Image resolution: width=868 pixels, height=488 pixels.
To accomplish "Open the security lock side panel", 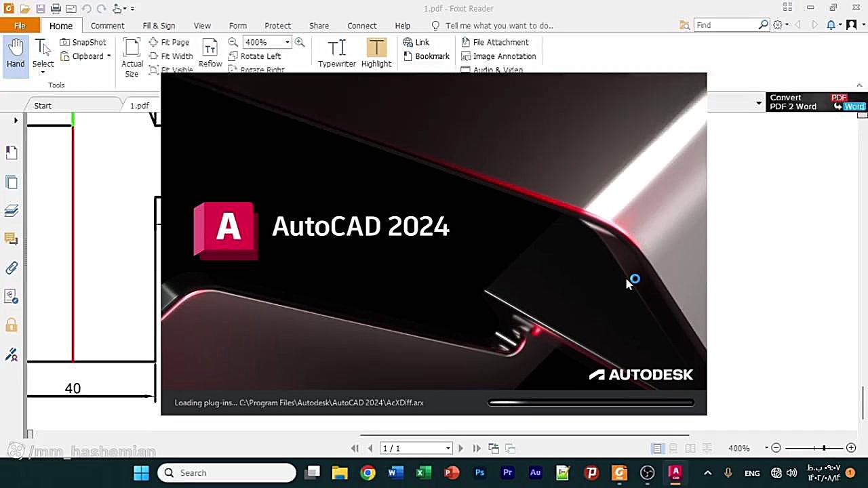I will click(x=12, y=325).
